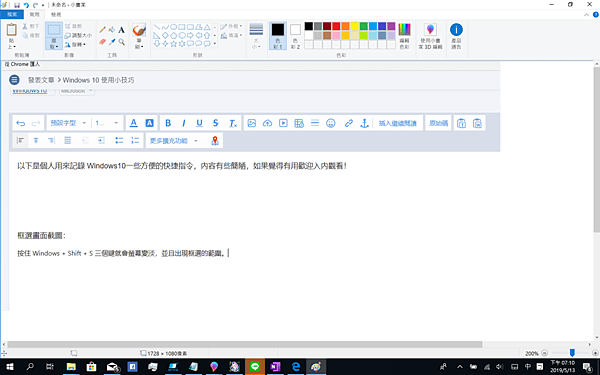Open Paint Help question mark icon
Image resolution: width=600 pixels, height=375 pixels.
point(596,15)
